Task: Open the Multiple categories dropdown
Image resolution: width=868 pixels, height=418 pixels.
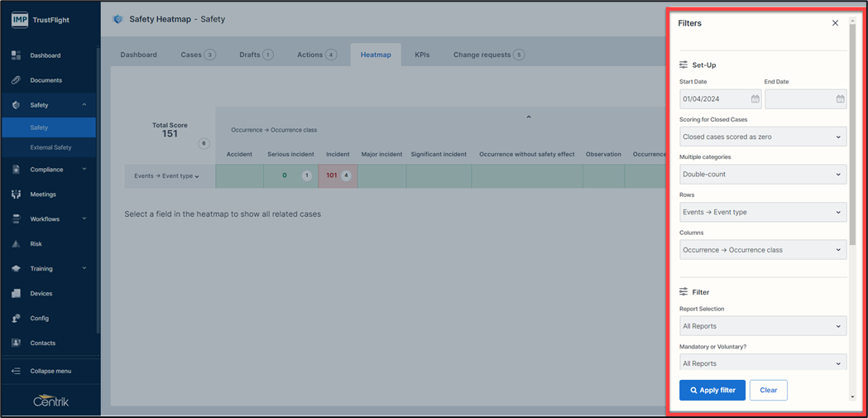Action: tap(762, 175)
